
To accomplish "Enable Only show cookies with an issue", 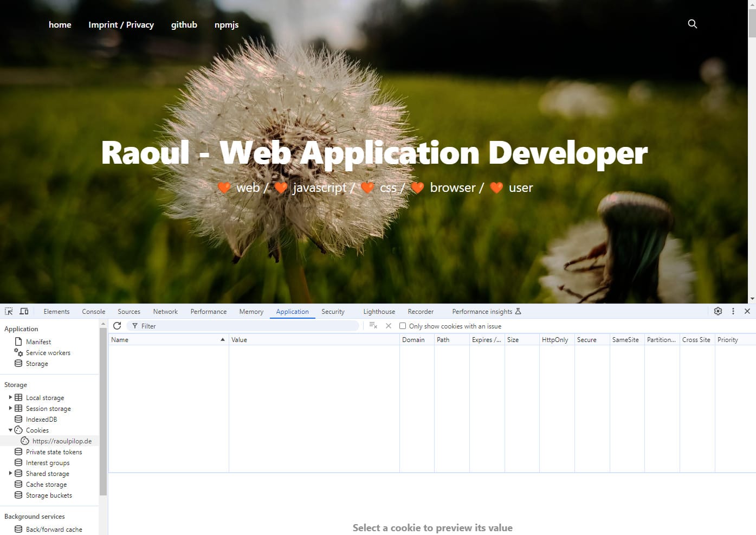I will (x=403, y=326).
